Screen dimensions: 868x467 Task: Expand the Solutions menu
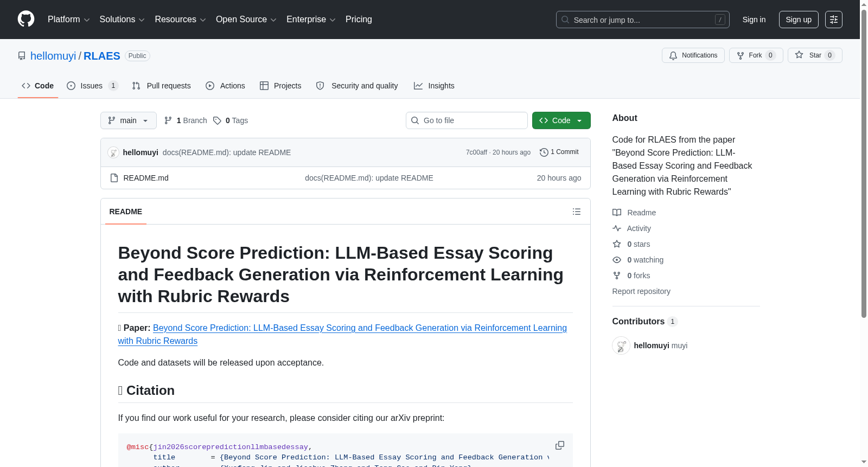[122, 20]
